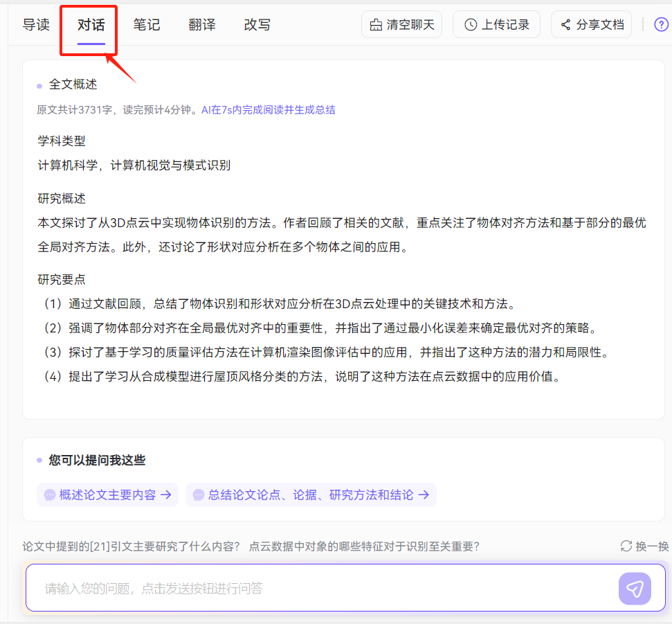Click research point (2) about 部分对齐
The image size is (672, 624).
coord(320,328)
